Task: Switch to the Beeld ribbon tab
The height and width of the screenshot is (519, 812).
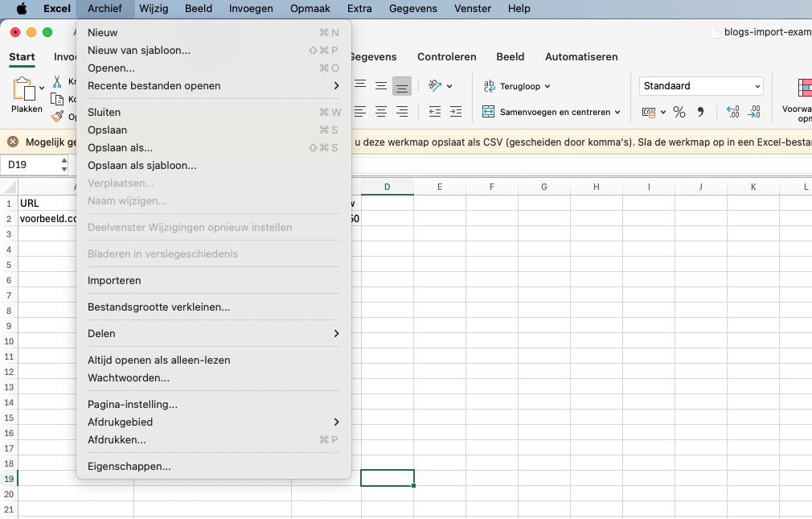Action: 510,57
